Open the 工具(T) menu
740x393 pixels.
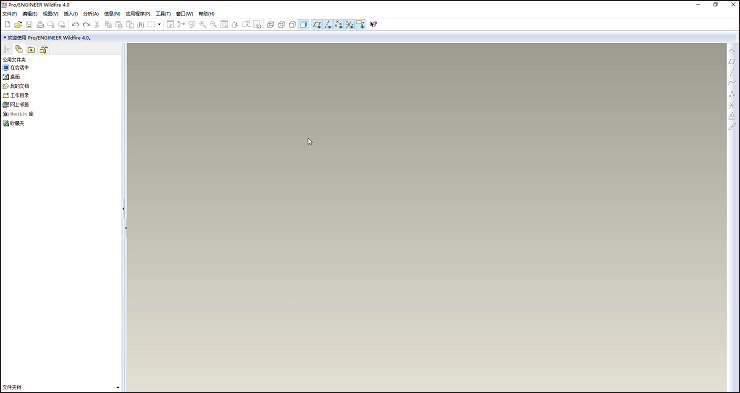tap(163, 14)
